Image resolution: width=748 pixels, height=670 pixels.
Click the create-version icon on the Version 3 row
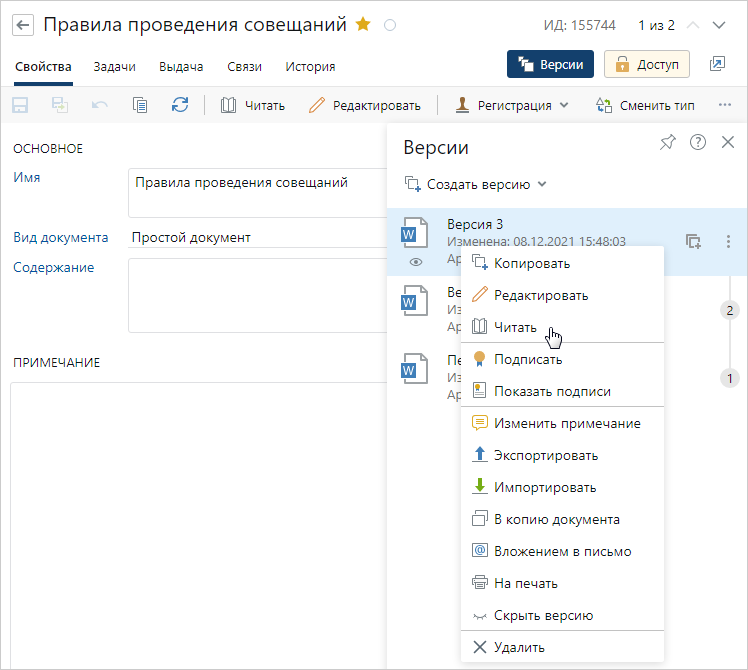693,241
